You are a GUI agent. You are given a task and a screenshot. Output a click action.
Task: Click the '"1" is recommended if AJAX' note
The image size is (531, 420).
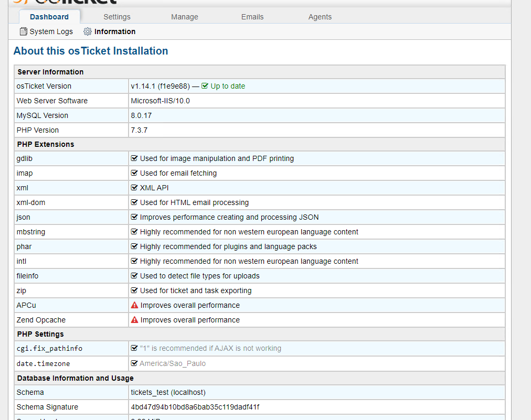(210, 348)
